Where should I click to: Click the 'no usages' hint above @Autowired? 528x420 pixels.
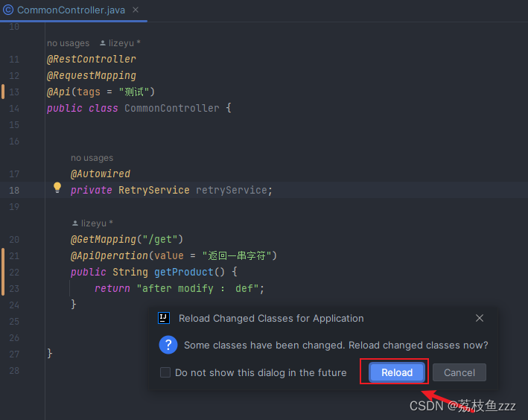click(x=92, y=158)
